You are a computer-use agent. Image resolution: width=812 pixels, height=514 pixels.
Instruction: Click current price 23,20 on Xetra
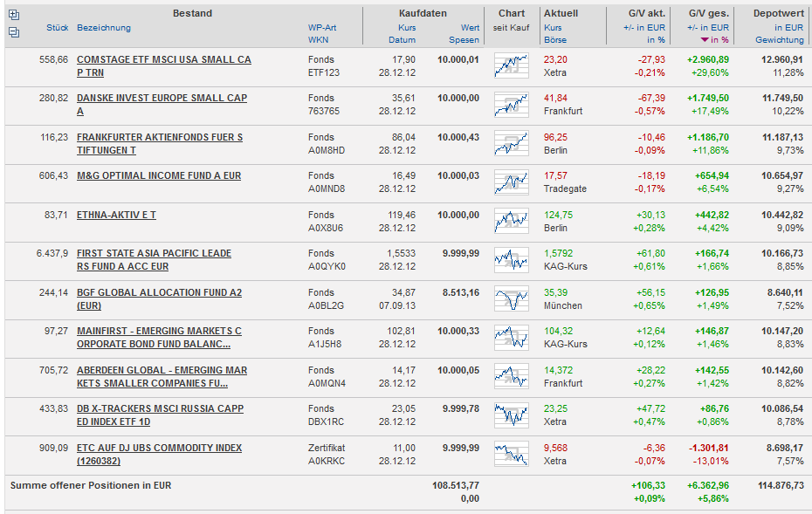(555, 59)
